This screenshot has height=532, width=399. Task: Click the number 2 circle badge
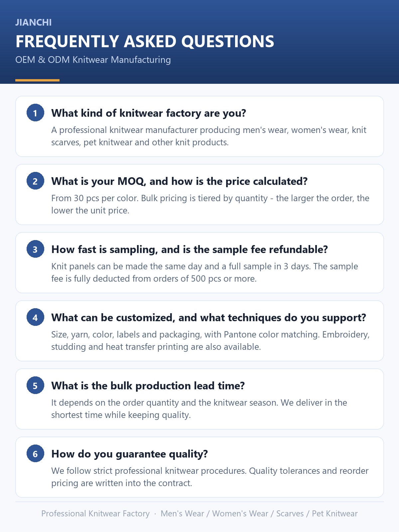[x=35, y=181]
